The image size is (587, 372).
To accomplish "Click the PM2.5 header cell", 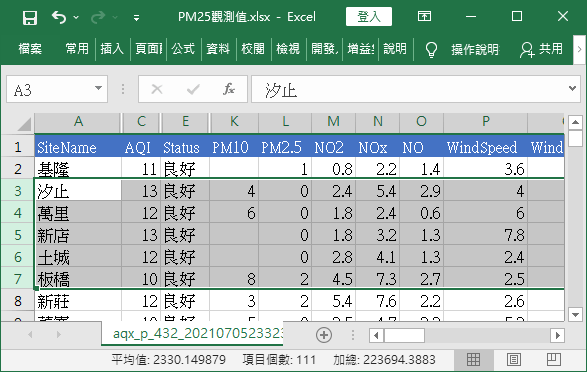I will (285, 147).
